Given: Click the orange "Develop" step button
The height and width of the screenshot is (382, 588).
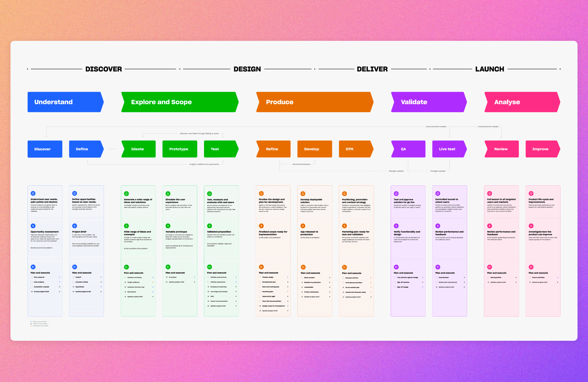Looking at the screenshot, I should [314, 149].
